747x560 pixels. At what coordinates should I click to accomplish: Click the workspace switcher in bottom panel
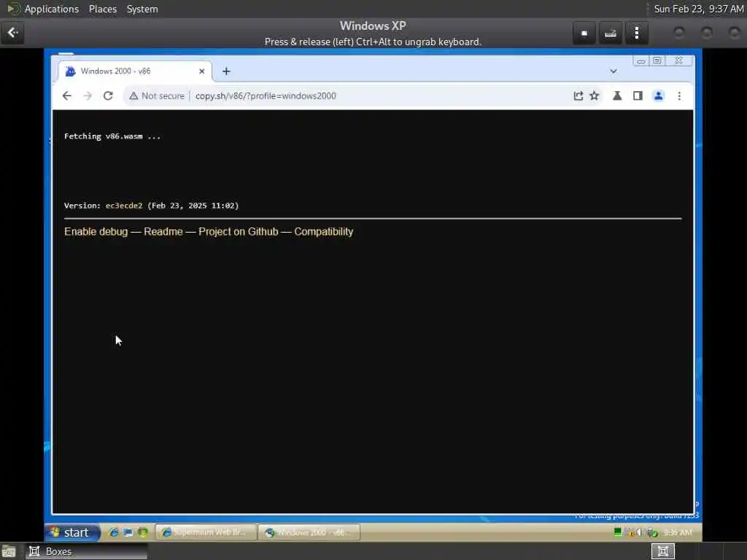(662, 551)
